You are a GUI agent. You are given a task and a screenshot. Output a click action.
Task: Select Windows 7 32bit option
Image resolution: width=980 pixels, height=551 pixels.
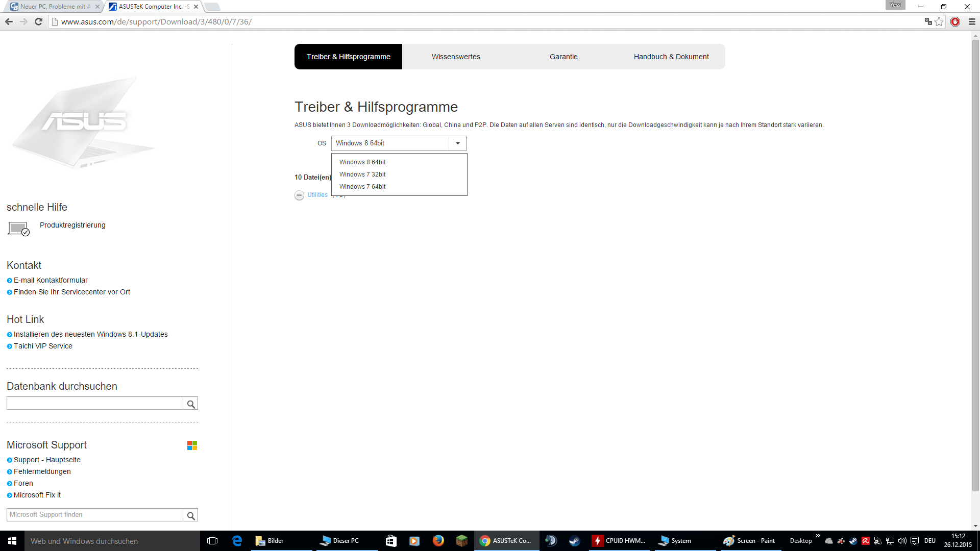[x=362, y=174]
